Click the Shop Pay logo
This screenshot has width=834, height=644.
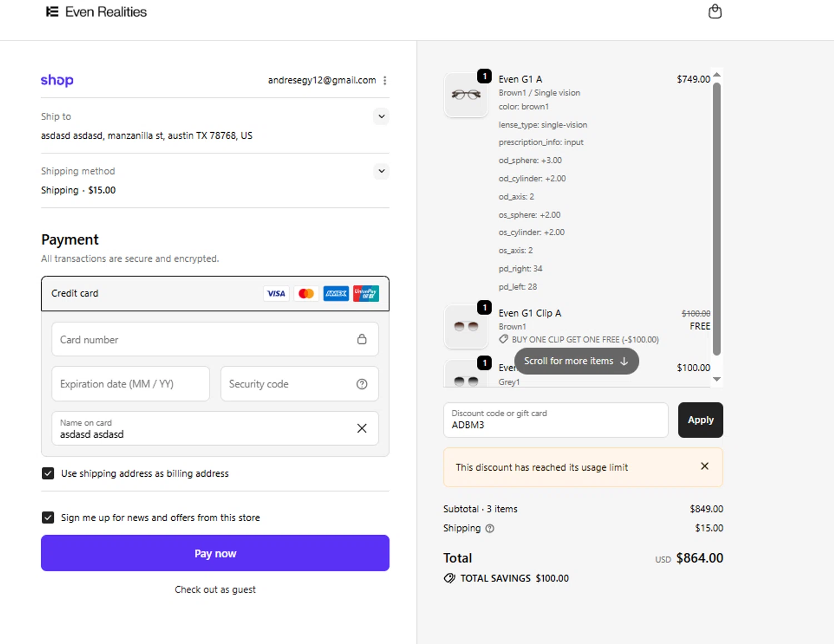[57, 81]
